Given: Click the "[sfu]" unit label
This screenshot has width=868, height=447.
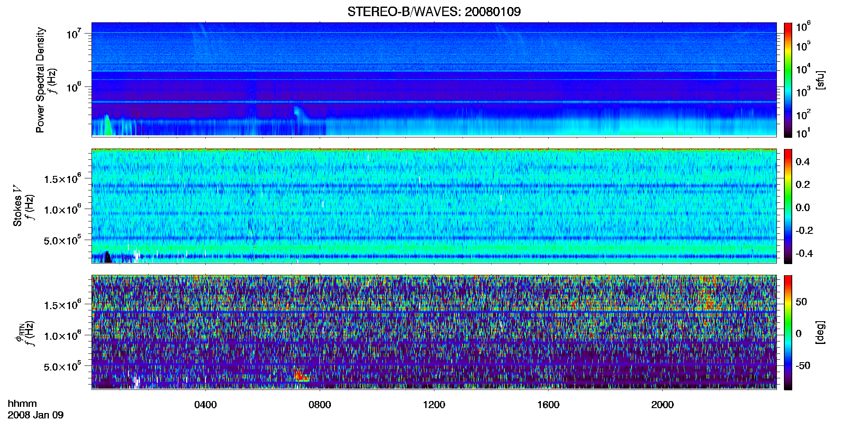Looking at the screenshot, I should pyautogui.click(x=820, y=80).
